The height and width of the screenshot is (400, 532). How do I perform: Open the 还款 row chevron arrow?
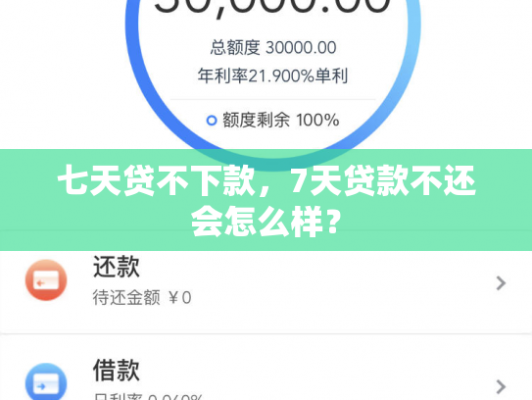[x=501, y=283]
